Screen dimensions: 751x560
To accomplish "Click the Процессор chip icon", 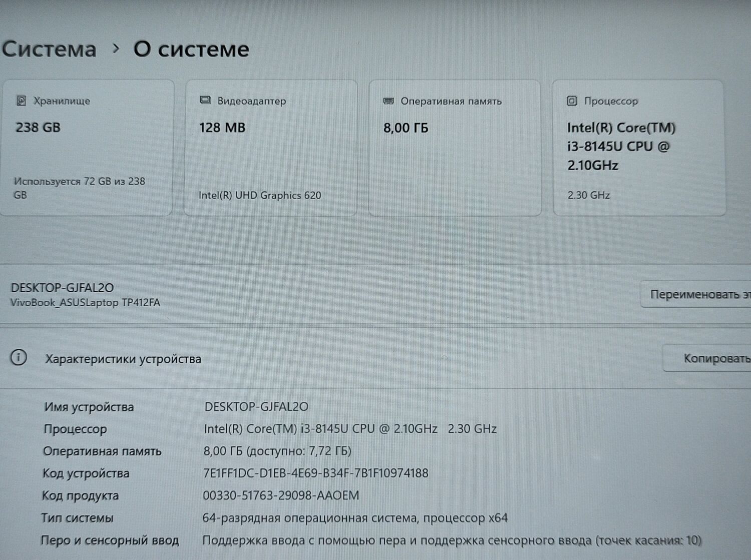I will pyautogui.click(x=572, y=101).
